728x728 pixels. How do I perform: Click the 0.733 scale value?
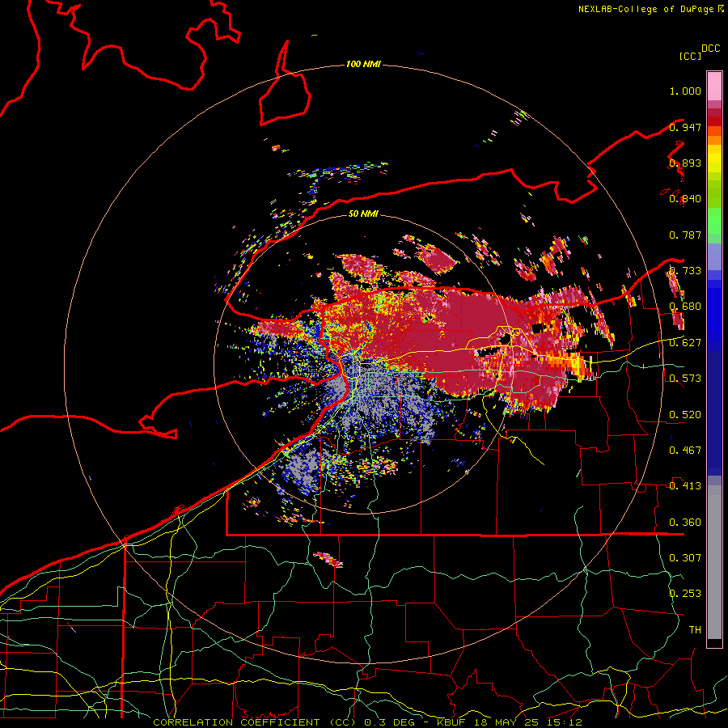pos(685,271)
